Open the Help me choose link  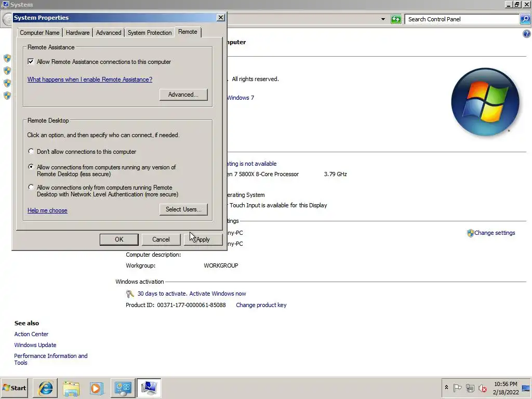pyautogui.click(x=47, y=210)
